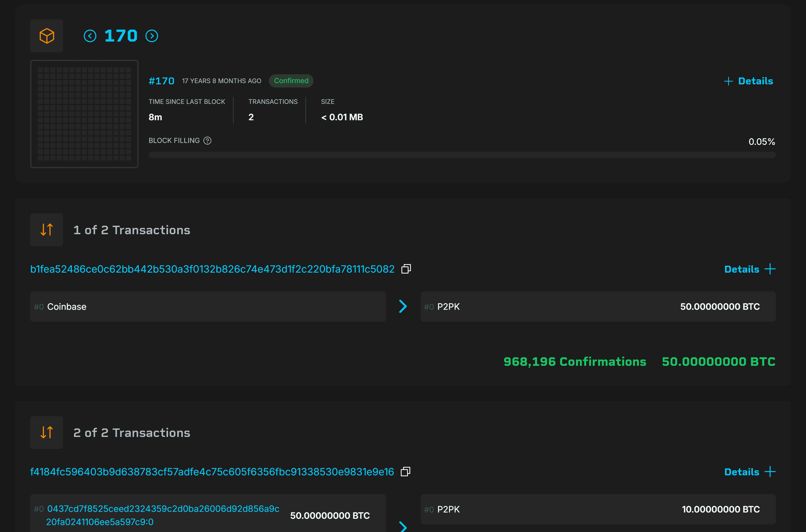The image size is (806, 532).
Task: Open input 0437cd7f8525ceed... link
Action: (163, 515)
